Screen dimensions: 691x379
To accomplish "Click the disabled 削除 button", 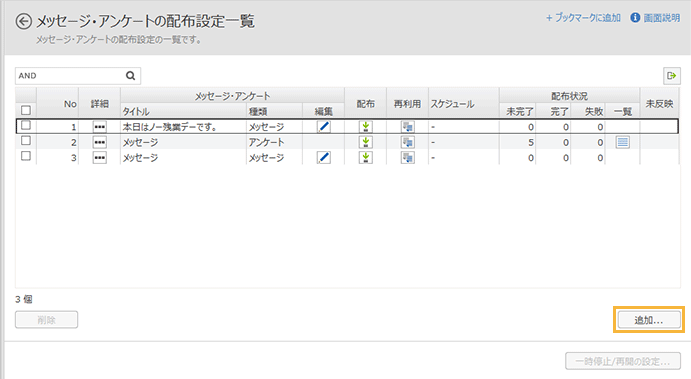I will [46, 320].
